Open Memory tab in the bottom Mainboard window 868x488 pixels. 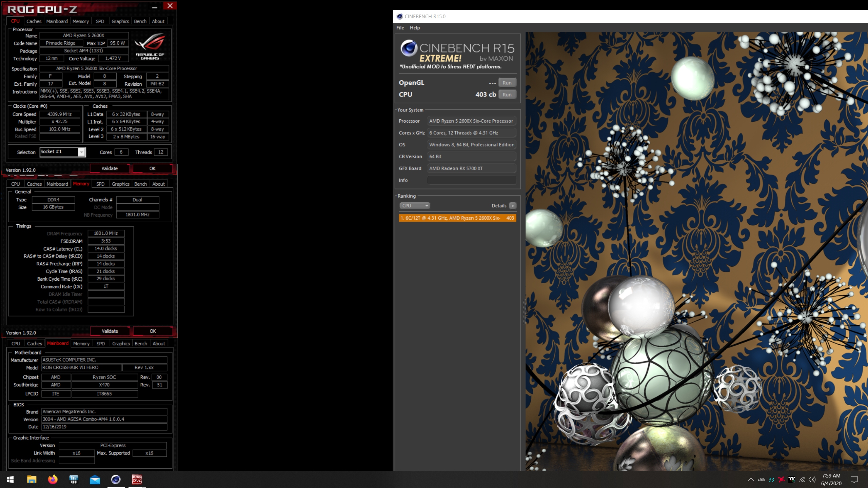click(81, 344)
